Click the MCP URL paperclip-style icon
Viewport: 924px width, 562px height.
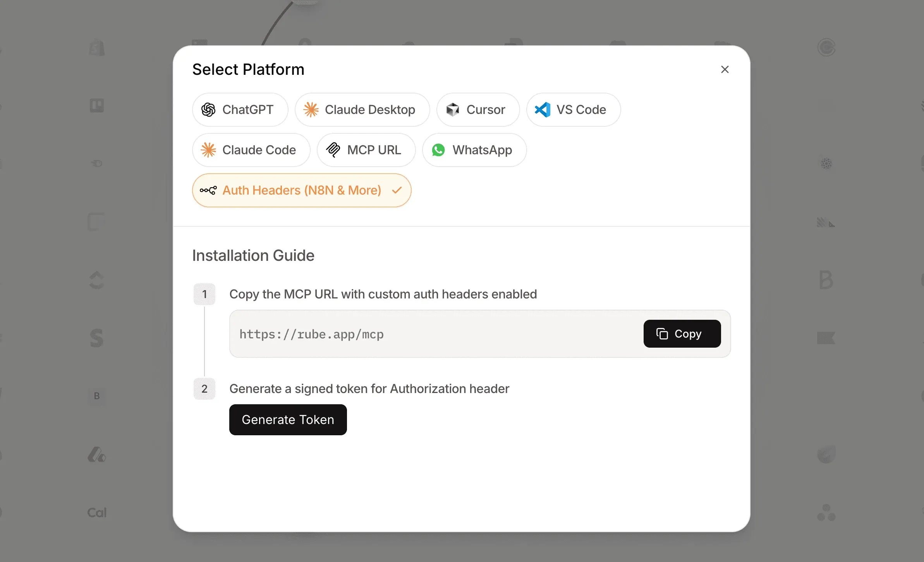[333, 150]
